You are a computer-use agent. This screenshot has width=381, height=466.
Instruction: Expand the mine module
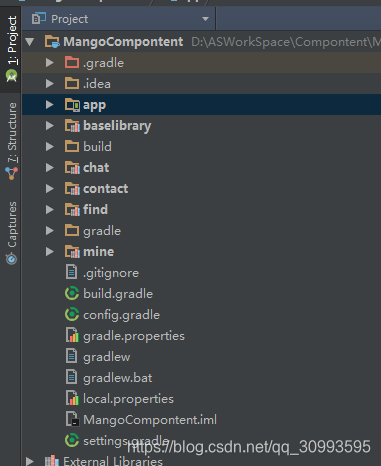click(x=50, y=252)
